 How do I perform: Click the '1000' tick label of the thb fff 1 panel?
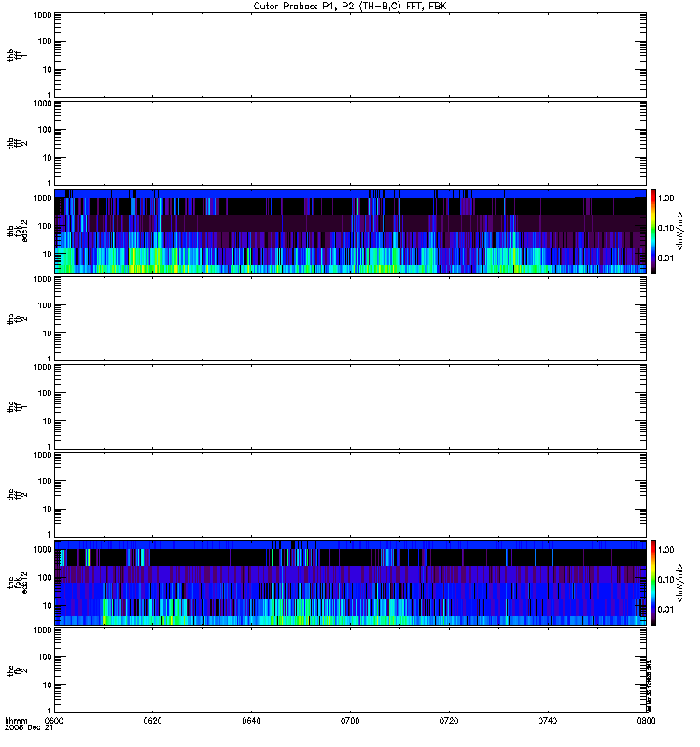[x=42, y=15]
